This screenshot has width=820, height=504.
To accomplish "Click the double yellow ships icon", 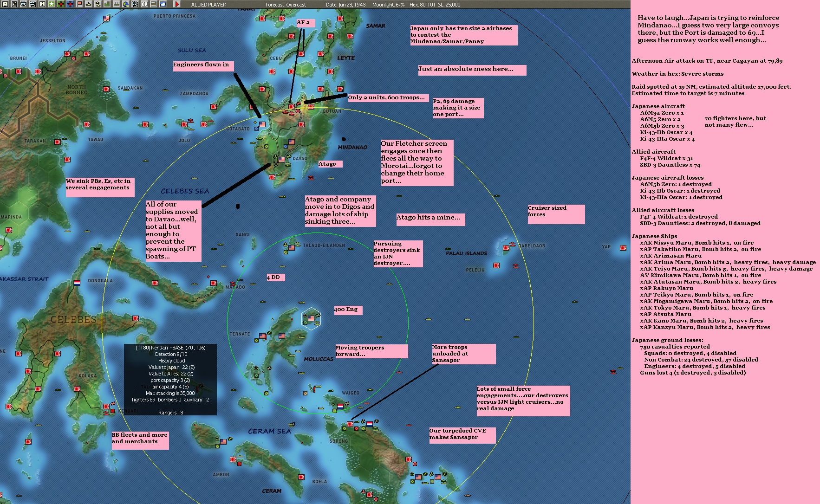I will (98, 4).
